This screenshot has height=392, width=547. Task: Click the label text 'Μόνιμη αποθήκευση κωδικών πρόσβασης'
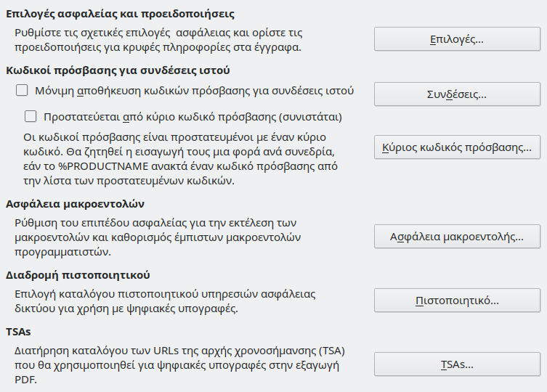pyautogui.click(x=194, y=91)
